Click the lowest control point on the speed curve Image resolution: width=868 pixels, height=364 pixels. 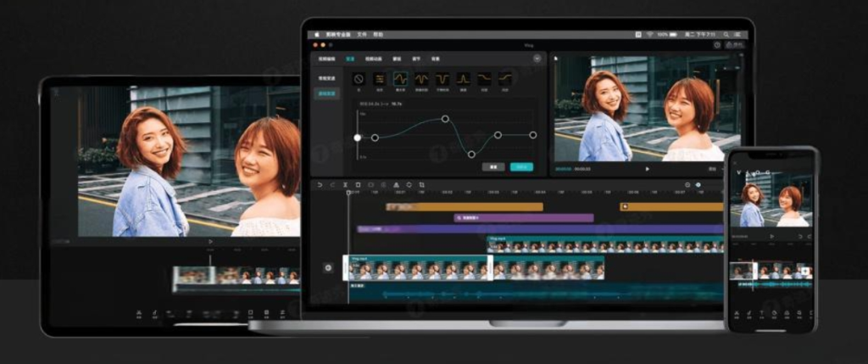coord(471,154)
